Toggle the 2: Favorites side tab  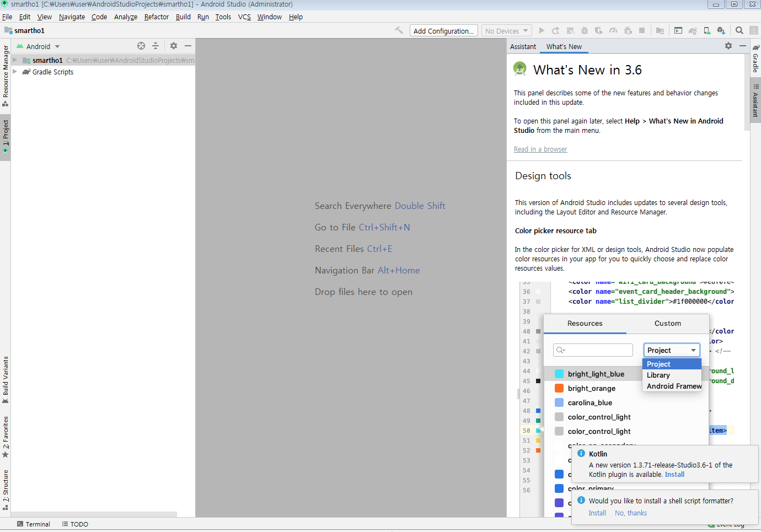coord(6,437)
